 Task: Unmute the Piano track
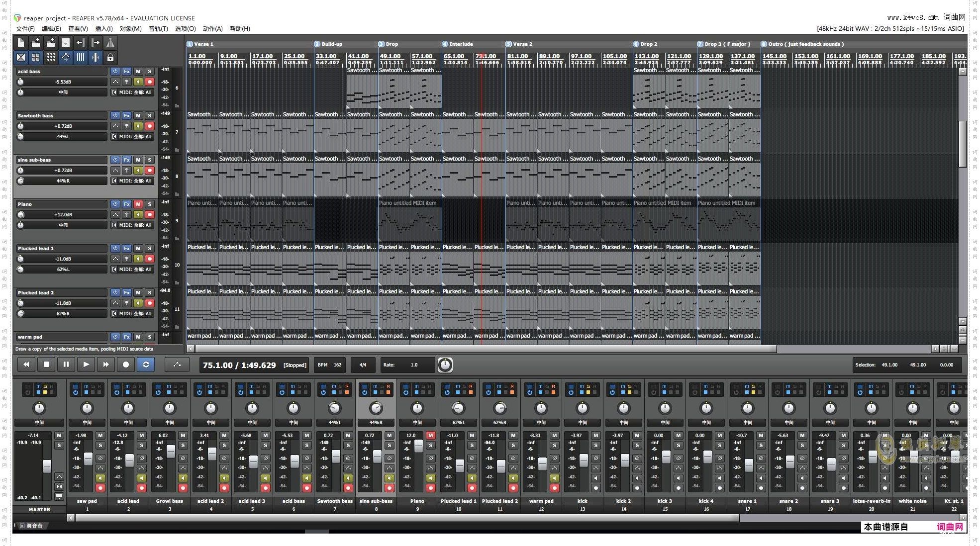138,204
